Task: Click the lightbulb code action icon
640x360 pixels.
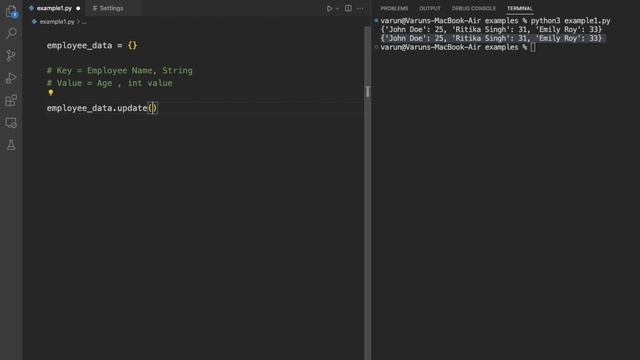Action: pos(51,93)
